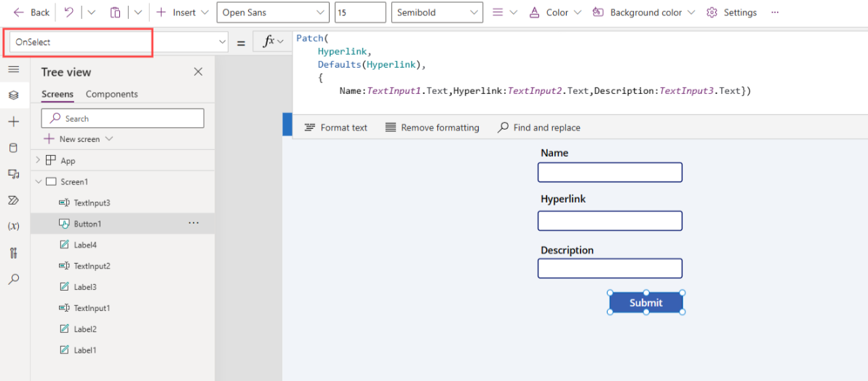This screenshot has width=868, height=381.
Task: Open the Background color picker
Action: coord(644,12)
